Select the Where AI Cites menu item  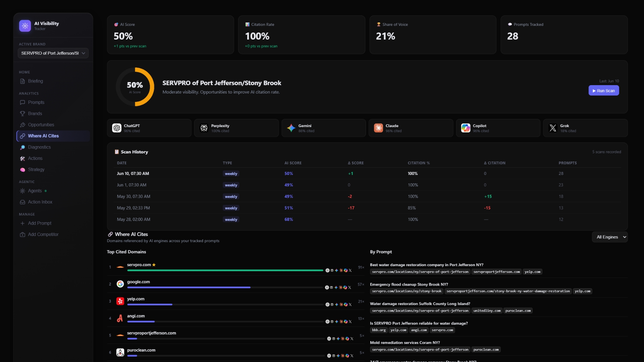tap(53, 136)
